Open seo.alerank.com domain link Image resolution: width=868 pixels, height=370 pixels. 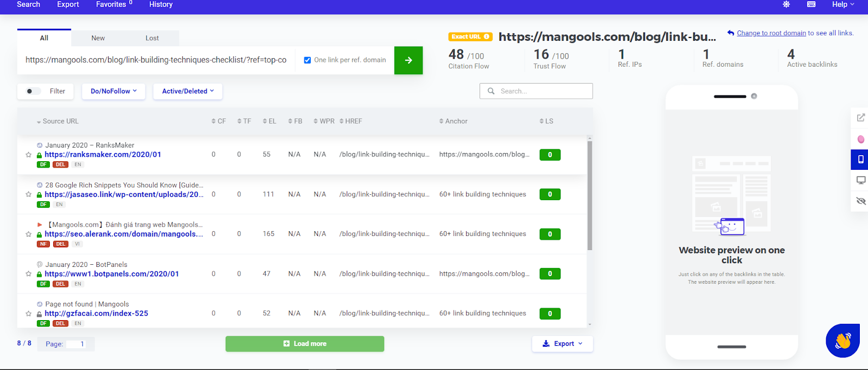point(124,234)
